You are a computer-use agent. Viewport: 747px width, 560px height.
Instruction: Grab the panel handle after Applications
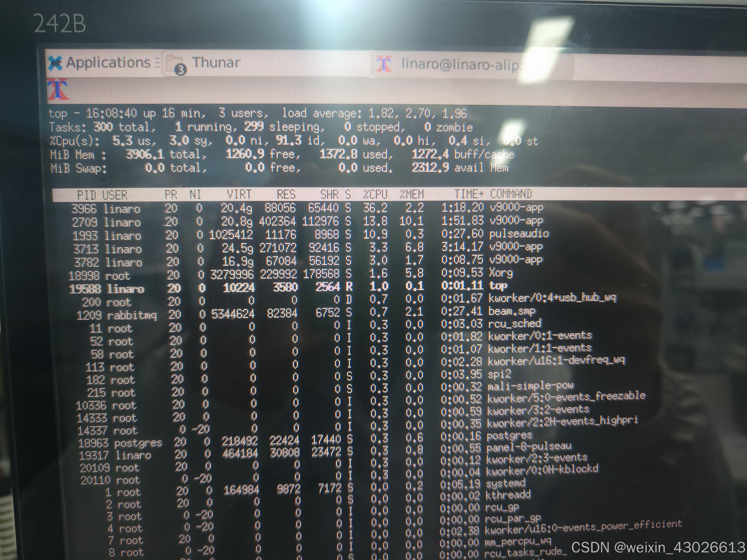click(157, 63)
